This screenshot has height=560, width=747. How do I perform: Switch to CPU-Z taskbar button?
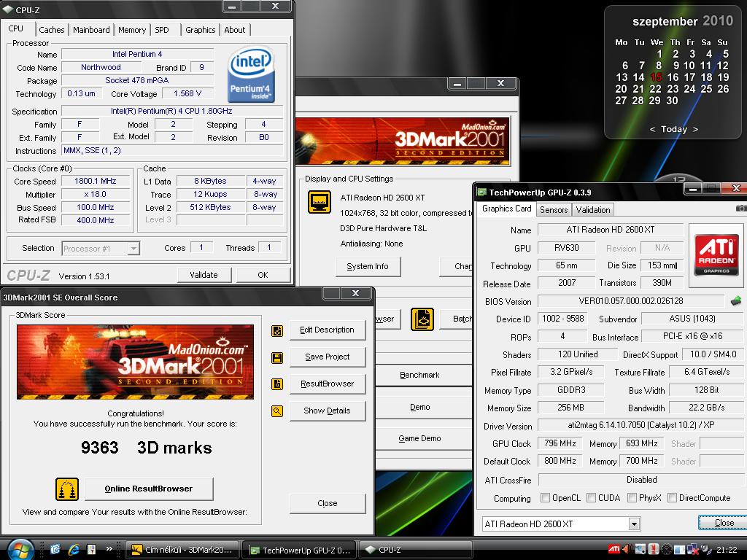point(415,550)
